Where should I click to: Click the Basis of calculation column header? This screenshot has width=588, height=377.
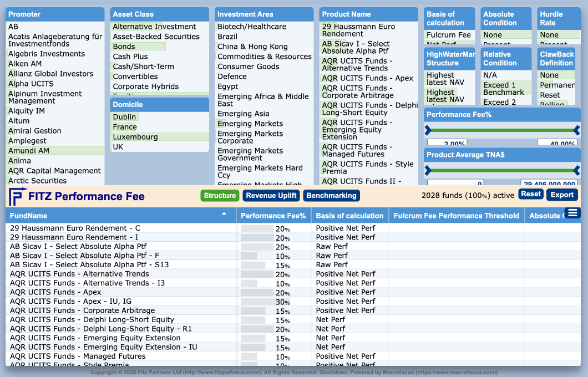[x=349, y=216]
